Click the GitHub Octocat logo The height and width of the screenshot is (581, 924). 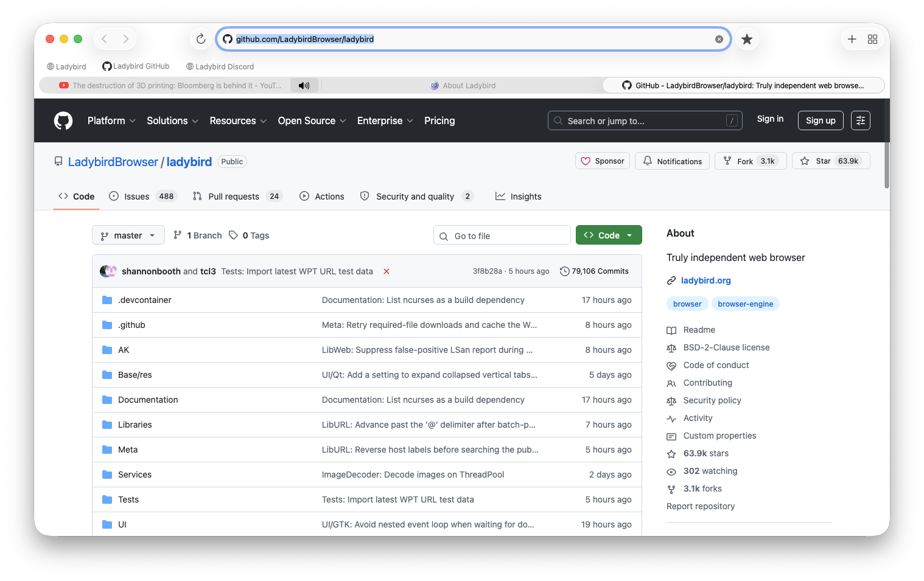click(x=63, y=120)
